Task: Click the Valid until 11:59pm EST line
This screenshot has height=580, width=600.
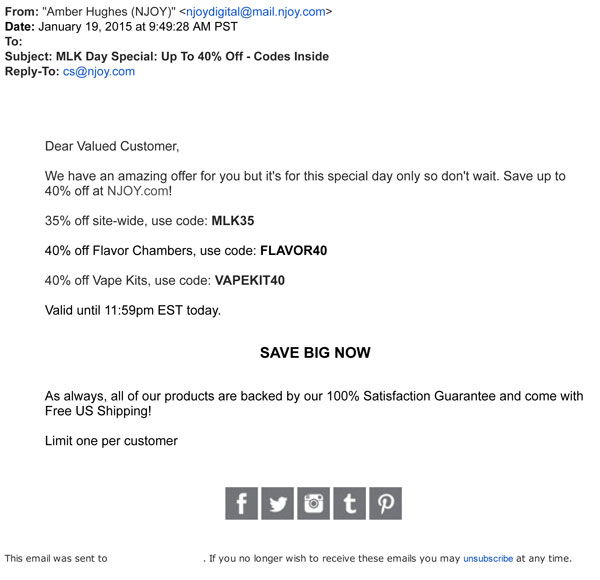Action: [133, 310]
